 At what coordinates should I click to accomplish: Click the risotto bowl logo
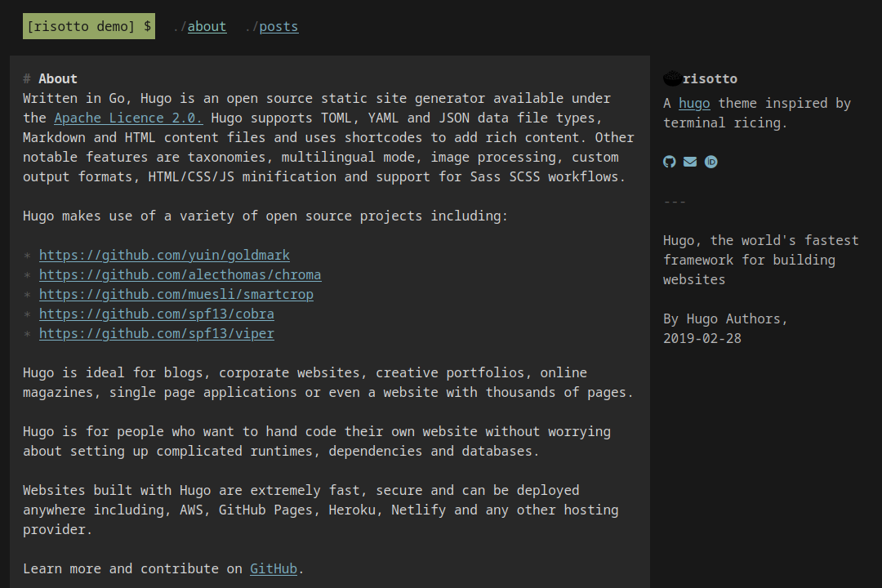(x=672, y=78)
